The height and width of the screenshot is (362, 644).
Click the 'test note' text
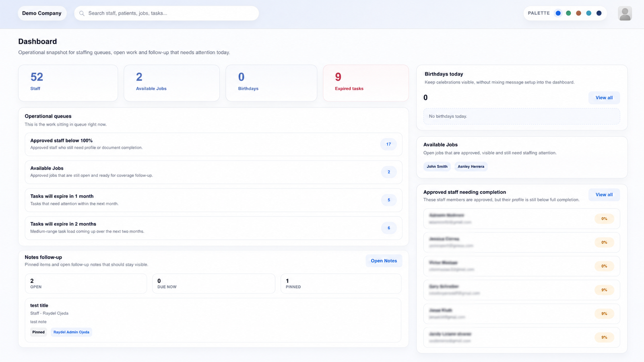tap(38, 322)
